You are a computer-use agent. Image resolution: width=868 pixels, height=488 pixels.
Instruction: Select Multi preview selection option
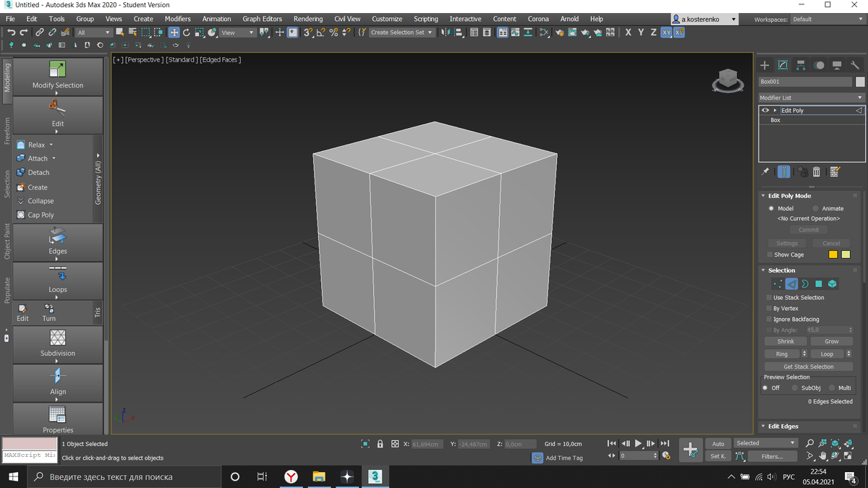pyautogui.click(x=832, y=388)
